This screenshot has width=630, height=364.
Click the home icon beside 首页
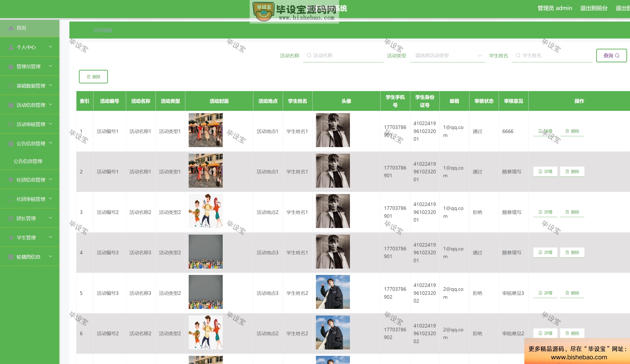tap(11, 28)
